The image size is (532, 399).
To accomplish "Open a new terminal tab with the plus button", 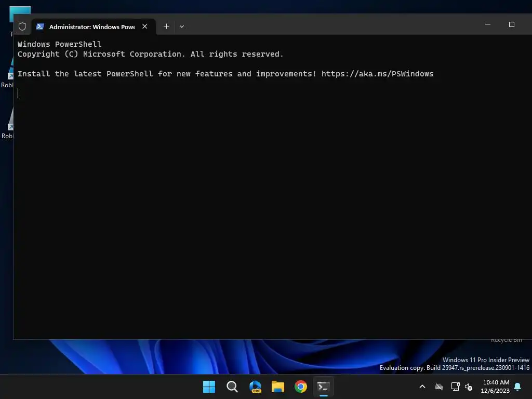I will (x=167, y=26).
